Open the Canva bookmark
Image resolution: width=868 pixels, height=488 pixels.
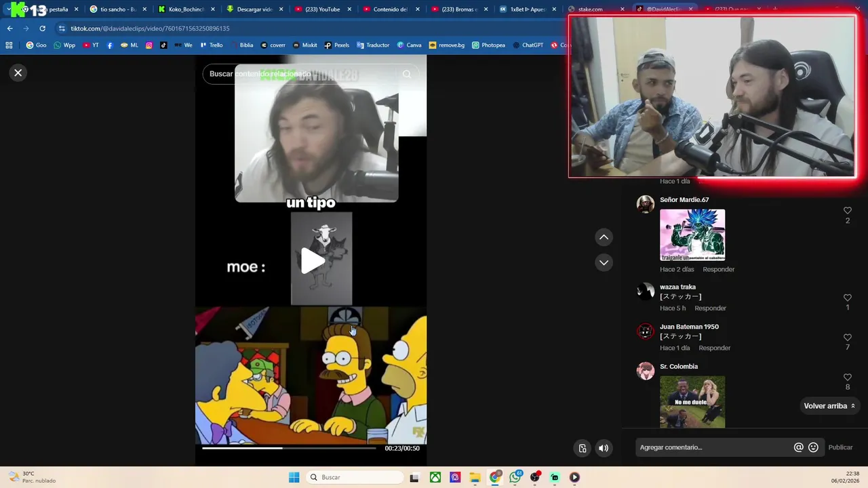point(409,45)
